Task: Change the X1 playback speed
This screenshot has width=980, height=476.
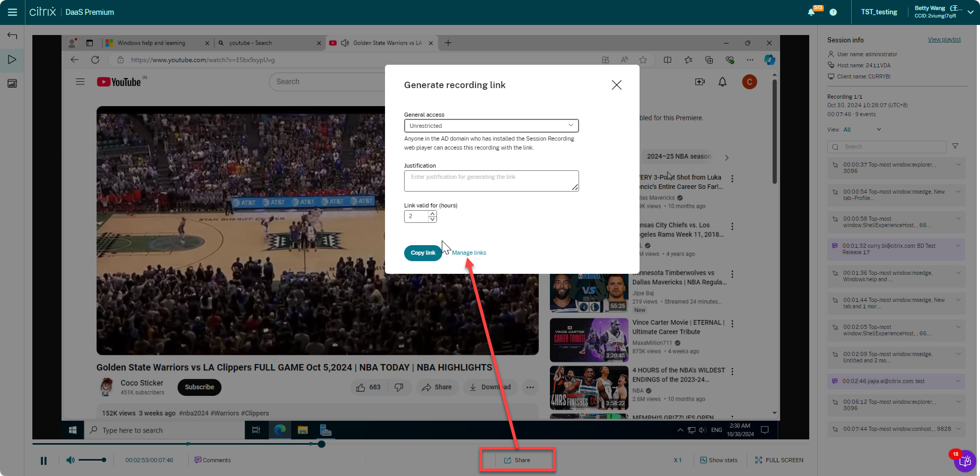Action: point(678,460)
